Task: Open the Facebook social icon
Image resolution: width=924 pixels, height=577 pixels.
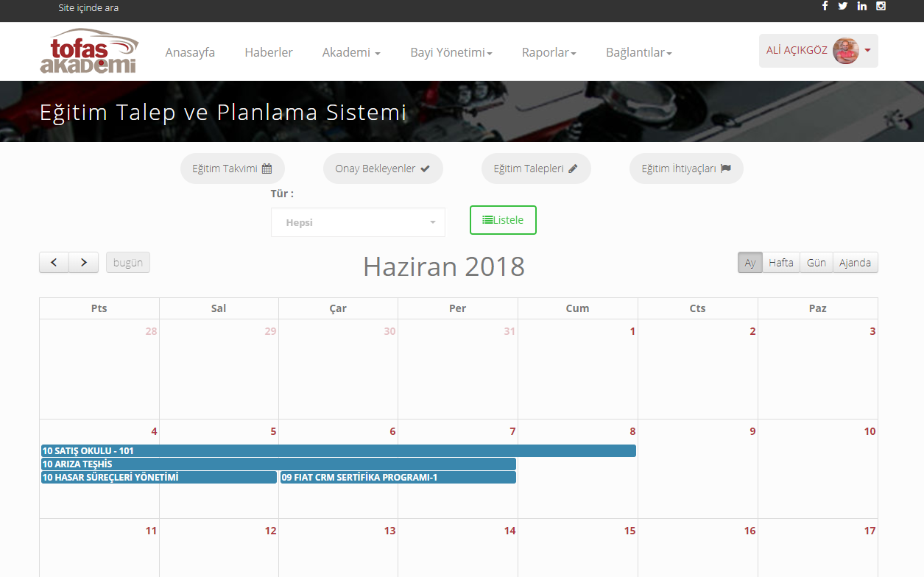Action: (x=825, y=6)
